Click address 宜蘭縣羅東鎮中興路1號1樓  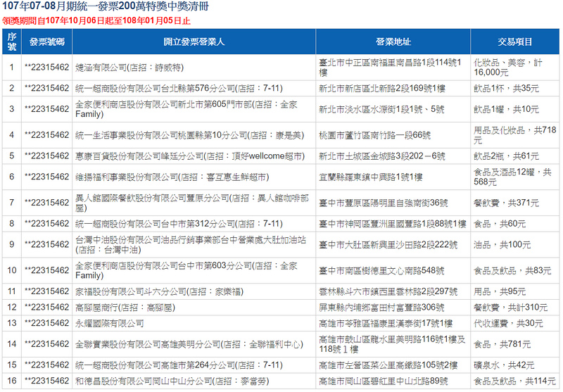tap(393, 177)
